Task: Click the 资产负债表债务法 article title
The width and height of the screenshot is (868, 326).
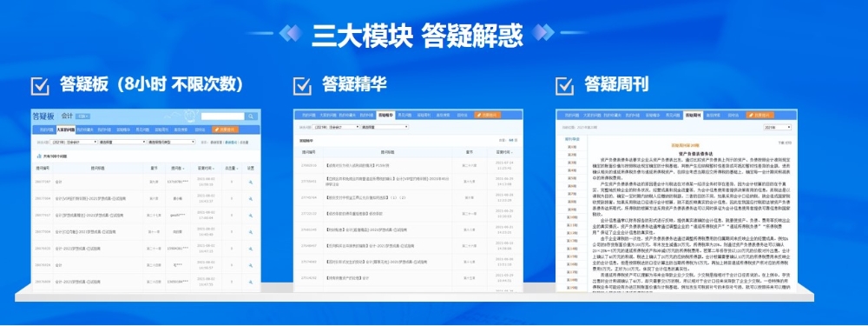Action: coord(696,154)
